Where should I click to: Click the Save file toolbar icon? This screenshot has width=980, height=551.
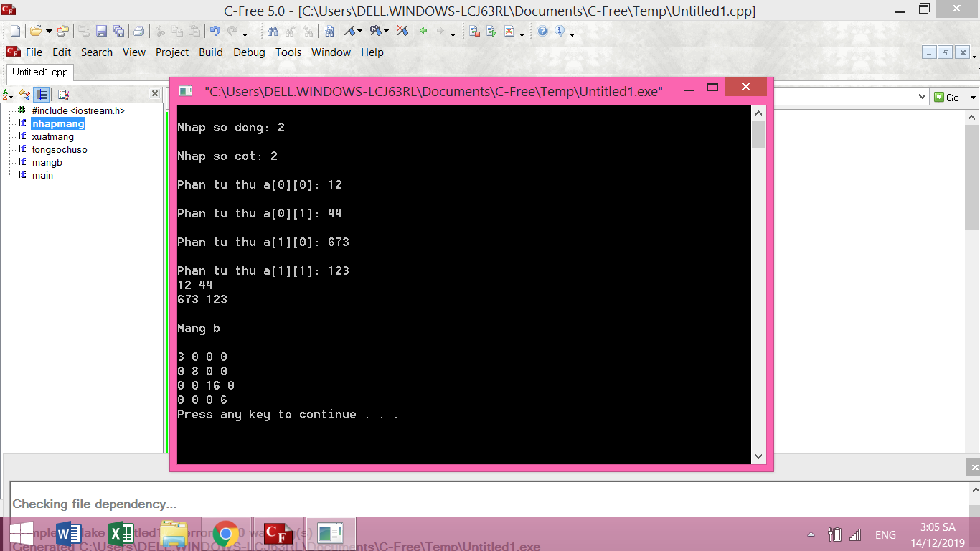click(x=101, y=31)
